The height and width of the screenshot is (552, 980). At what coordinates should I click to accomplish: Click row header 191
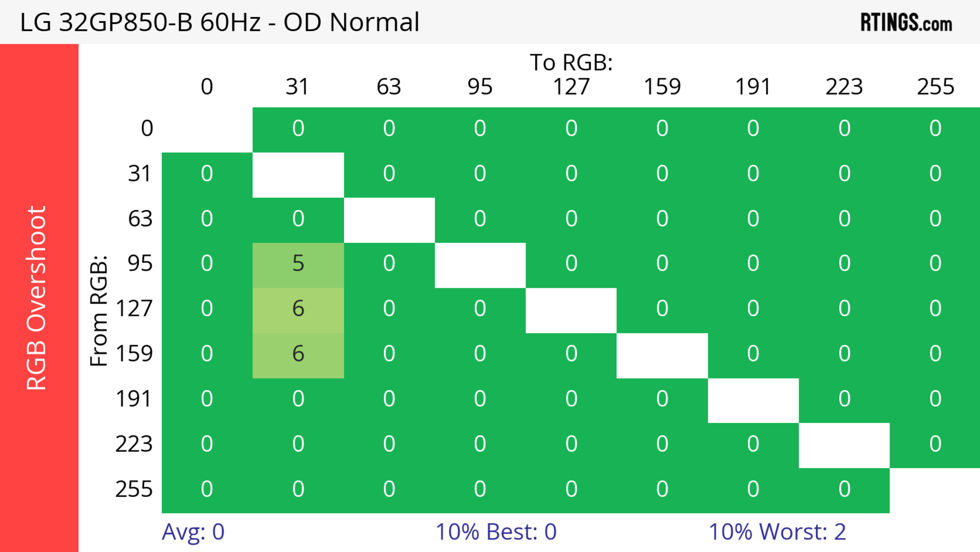coord(133,399)
